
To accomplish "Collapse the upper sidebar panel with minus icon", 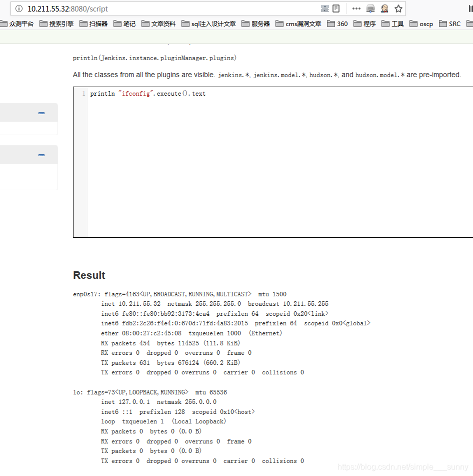I will pyautogui.click(x=41, y=113).
